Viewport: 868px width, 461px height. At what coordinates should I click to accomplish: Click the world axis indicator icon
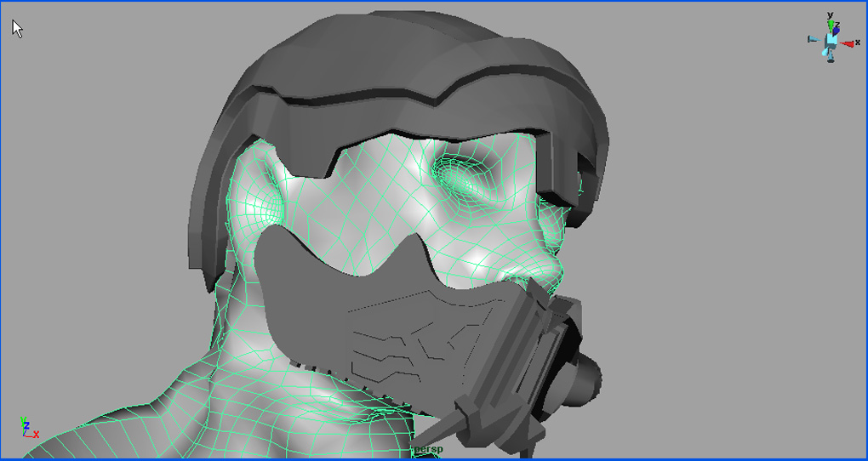29,427
